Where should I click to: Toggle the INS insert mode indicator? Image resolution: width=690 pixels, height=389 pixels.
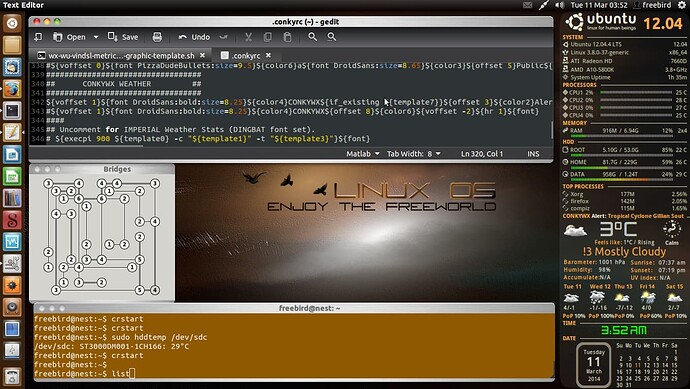[x=533, y=154]
